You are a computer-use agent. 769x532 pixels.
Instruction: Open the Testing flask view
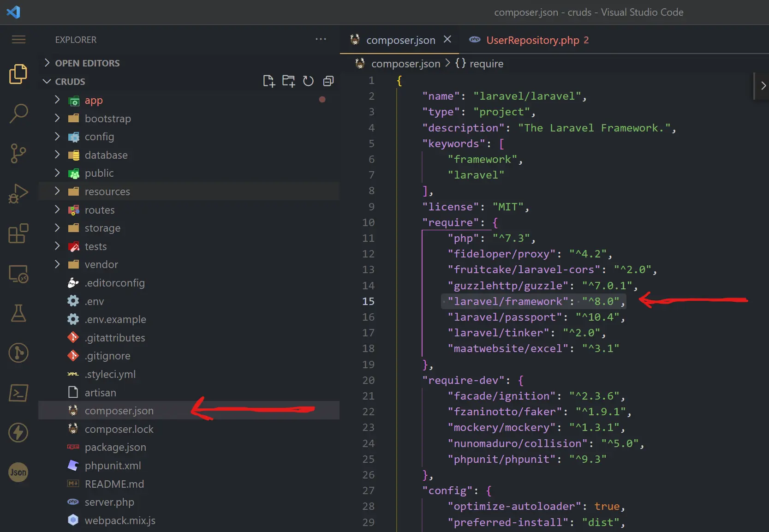click(x=18, y=313)
